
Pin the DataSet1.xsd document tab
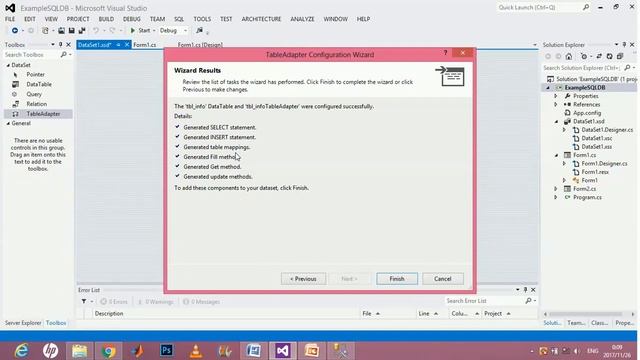tap(118, 44)
